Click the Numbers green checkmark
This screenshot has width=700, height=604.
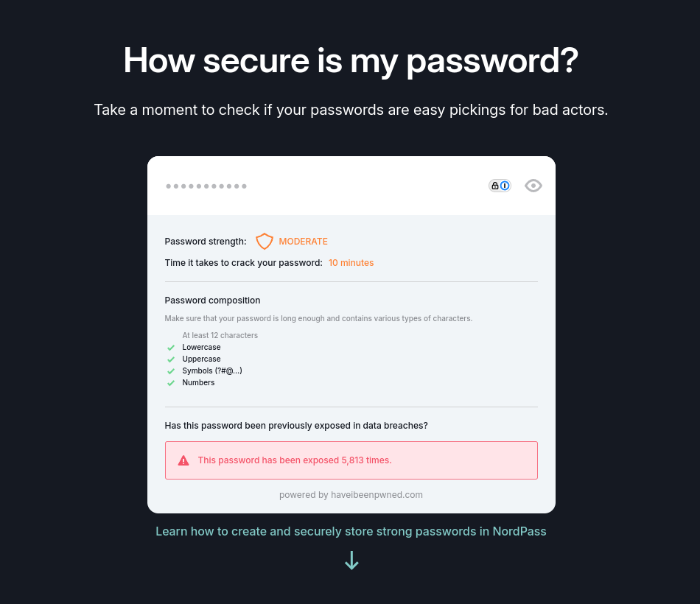click(x=170, y=383)
